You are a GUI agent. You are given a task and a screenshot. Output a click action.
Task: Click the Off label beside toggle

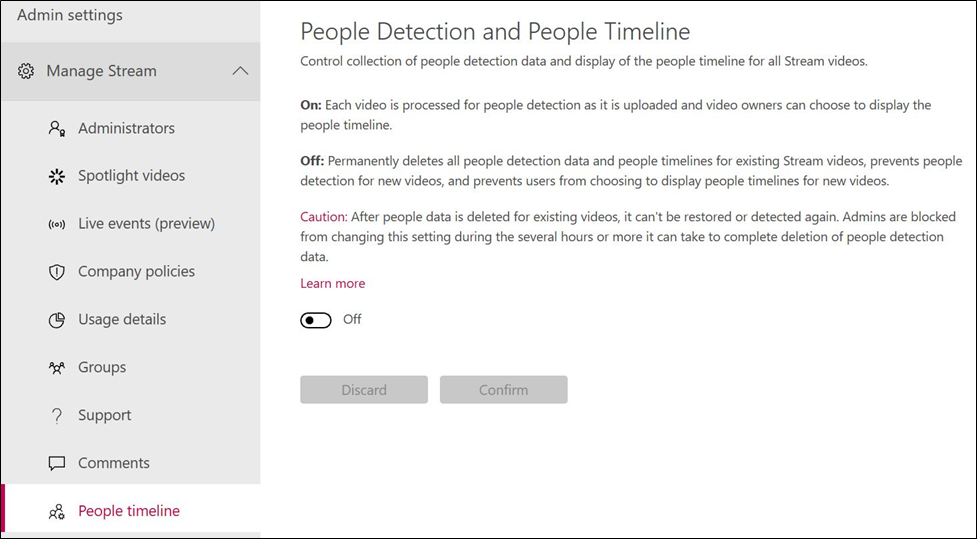(x=352, y=320)
